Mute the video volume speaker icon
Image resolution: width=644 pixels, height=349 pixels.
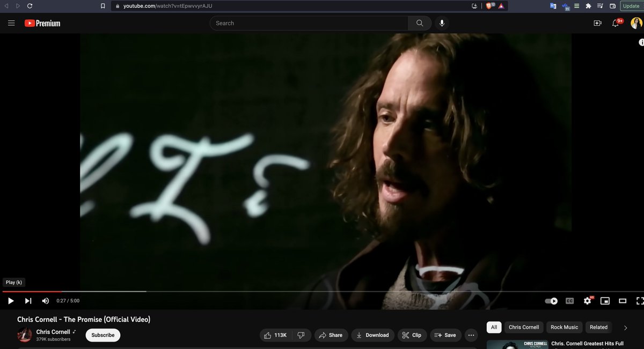pyautogui.click(x=46, y=301)
